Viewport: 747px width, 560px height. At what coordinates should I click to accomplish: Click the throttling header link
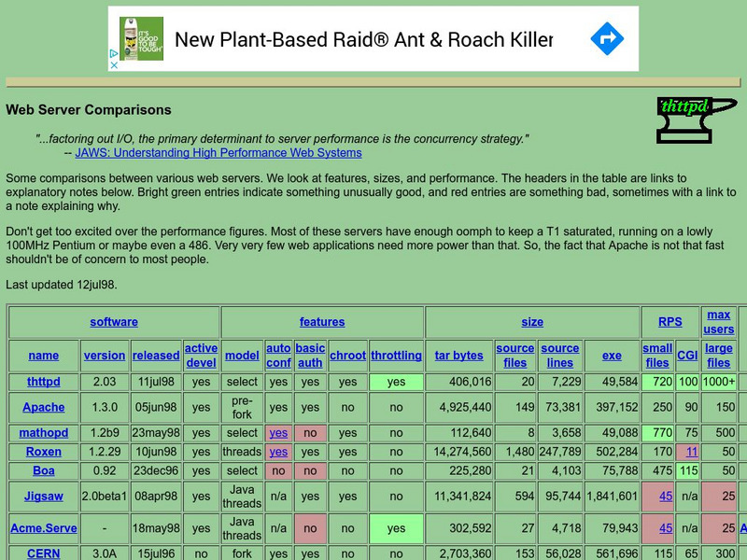pos(396,356)
